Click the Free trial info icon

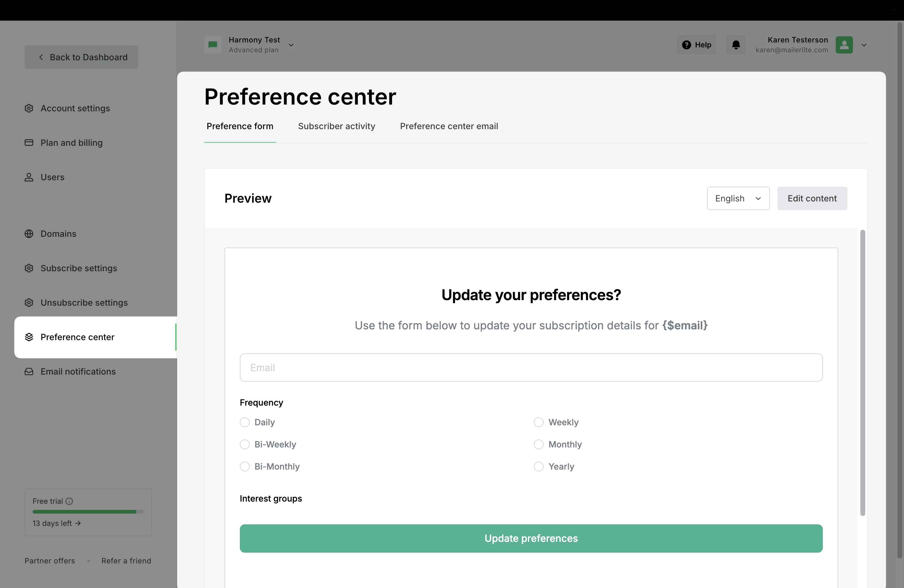[x=69, y=501]
